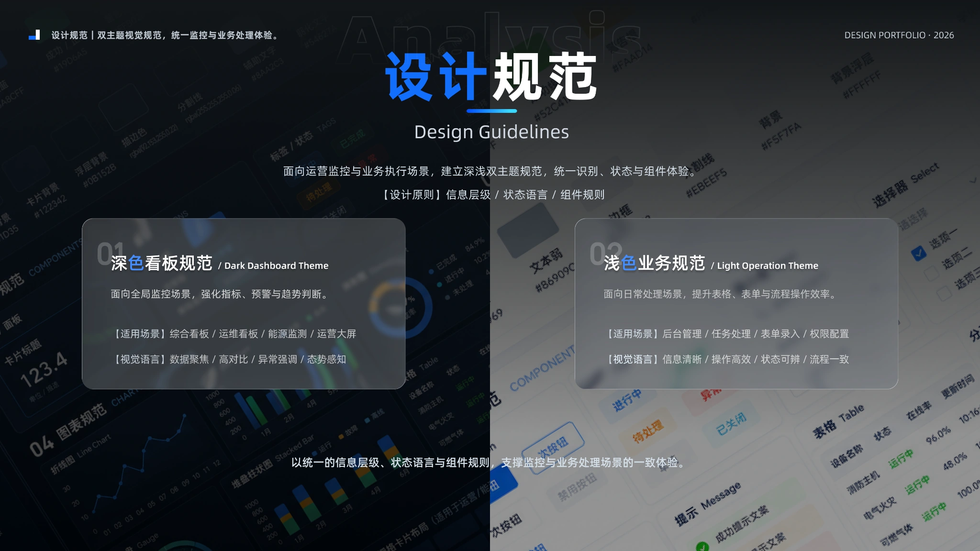Select the 深色看板规范 card heading
The width and height of the screenshot is (980, 551).
coord(162,263)
